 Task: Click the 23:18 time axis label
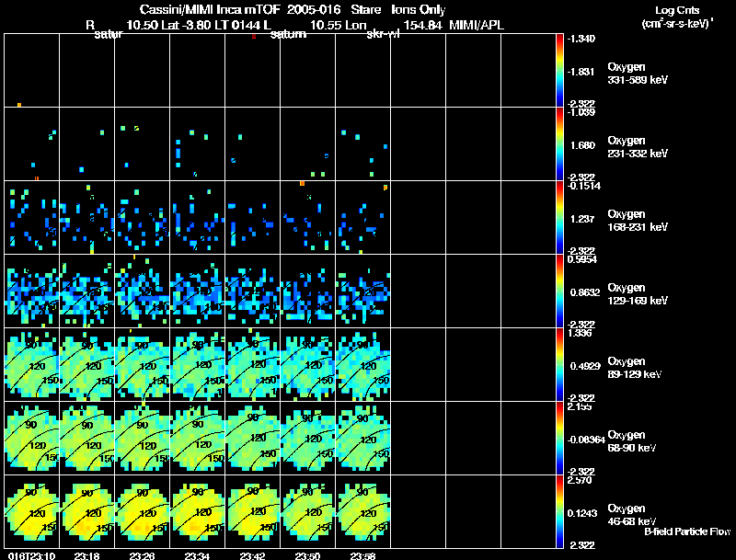tap(86, 555)
